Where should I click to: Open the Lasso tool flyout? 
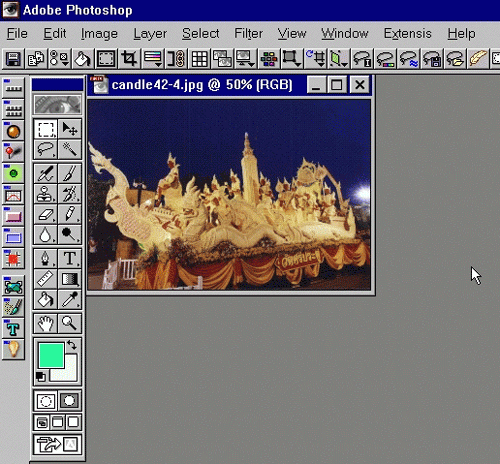tap(46, 149)
